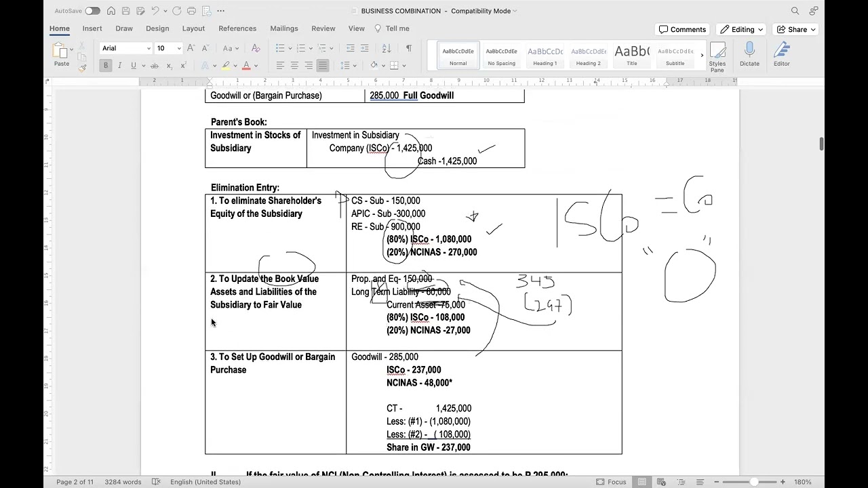The height and width of the screenshot is (488, 868).
Task: Toggle Justify text alignment
Action: [323, 65]
